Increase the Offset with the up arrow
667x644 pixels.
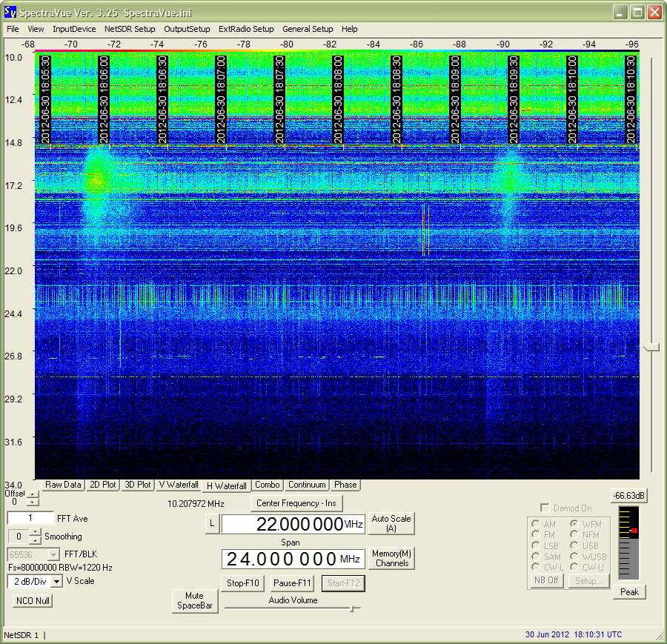pyautogui.click(x=33, y=494)
